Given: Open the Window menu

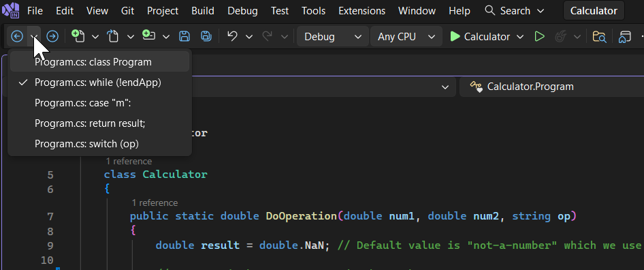Looking at the screenshot, I should (417, 11).
